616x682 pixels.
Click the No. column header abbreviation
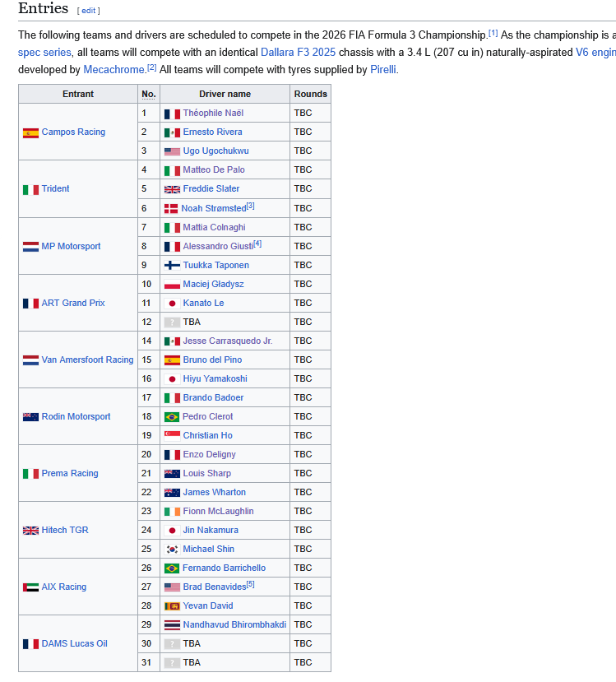(x=149, y=94)
